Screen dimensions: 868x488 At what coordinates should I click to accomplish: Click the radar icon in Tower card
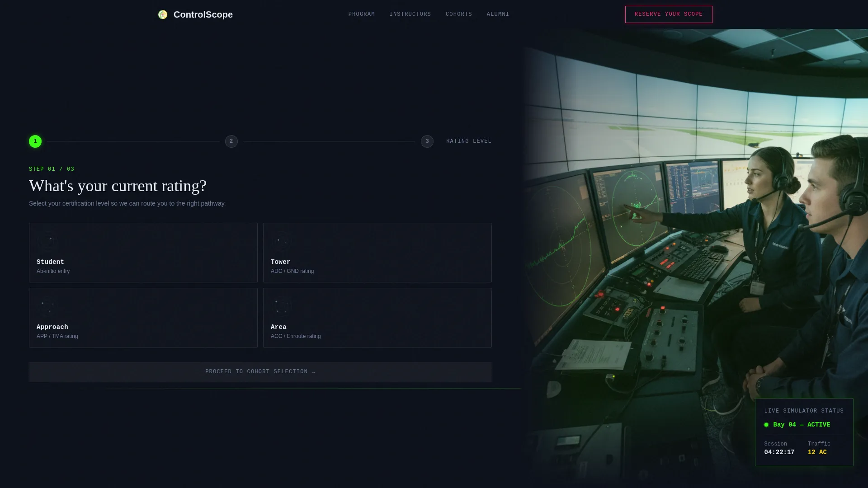click(281, 241)
